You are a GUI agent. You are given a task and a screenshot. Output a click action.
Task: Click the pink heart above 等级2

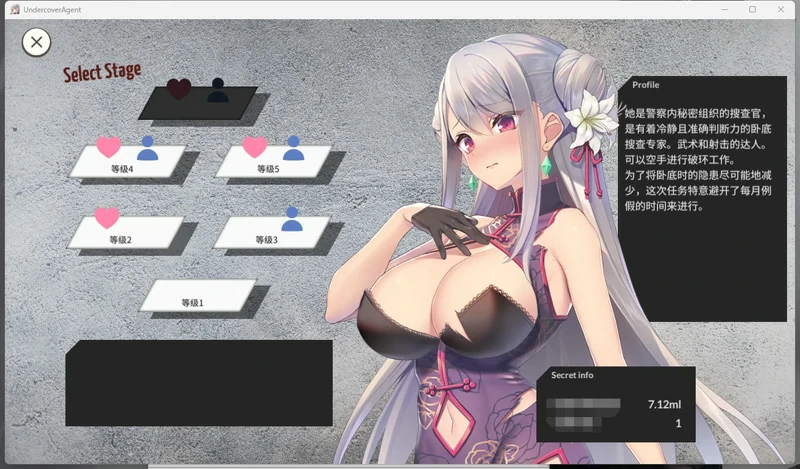pyautogui.click(x=107, y=217)
